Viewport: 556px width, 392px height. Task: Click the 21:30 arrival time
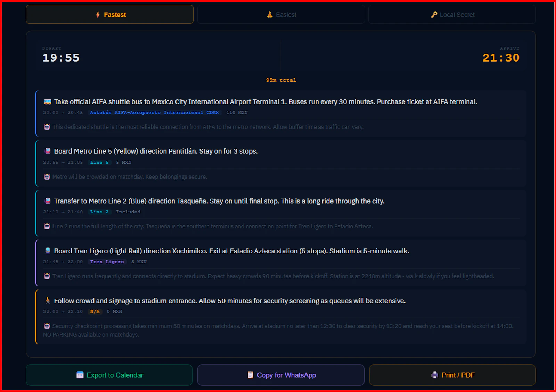pos(501,58)
